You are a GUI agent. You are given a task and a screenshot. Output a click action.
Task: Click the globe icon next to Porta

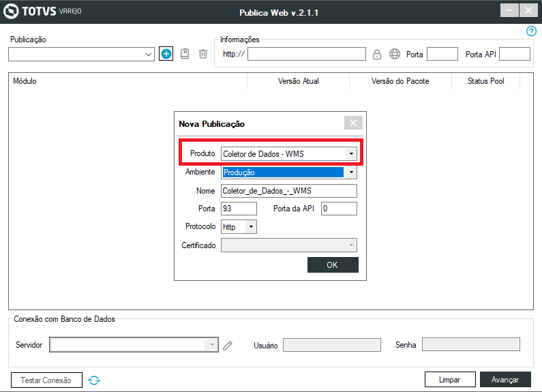coord(395,55)
